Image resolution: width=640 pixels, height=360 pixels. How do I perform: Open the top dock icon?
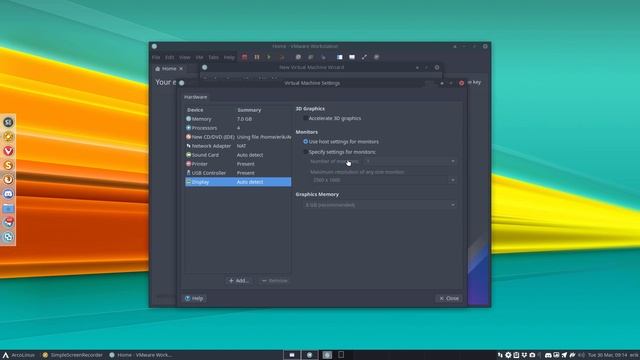[8, 122]
